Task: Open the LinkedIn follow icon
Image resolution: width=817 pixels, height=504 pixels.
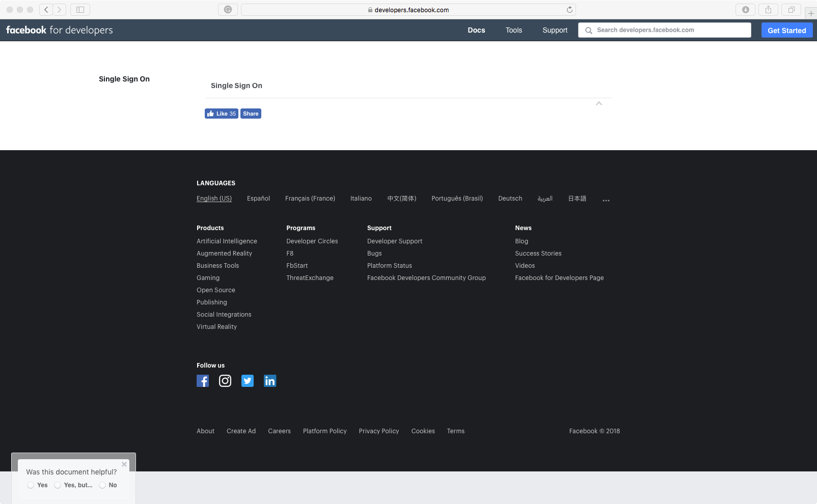Action: click(x=270, y=381)
